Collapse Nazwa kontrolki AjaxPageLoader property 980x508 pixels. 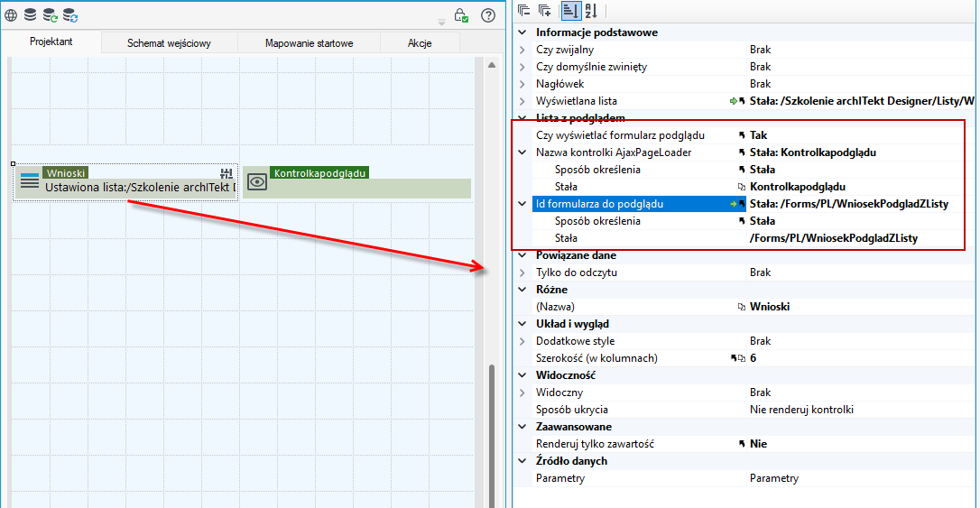pyautogui.click(x=522, y=152)
